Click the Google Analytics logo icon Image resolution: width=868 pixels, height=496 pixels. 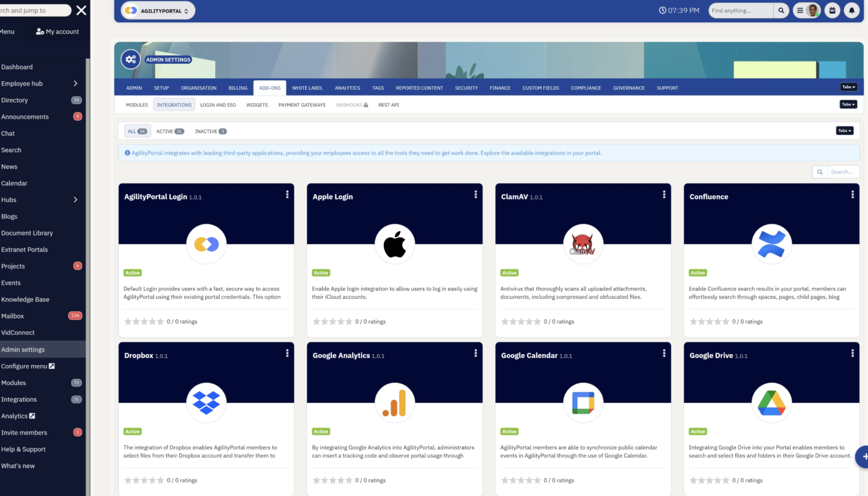click(395, 403)
